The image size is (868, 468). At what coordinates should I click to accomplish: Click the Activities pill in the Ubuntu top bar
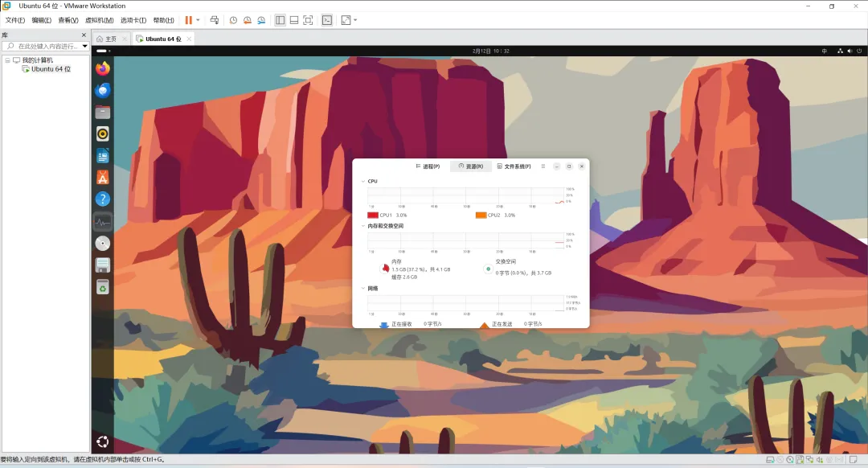pyautogui.click(x=102, y=51)
